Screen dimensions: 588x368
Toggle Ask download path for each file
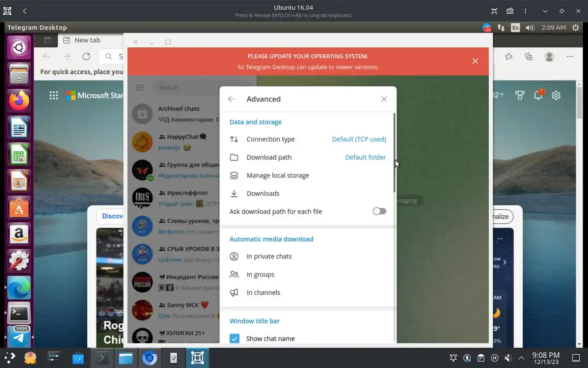pyautogui.click(x=379, y=211)
